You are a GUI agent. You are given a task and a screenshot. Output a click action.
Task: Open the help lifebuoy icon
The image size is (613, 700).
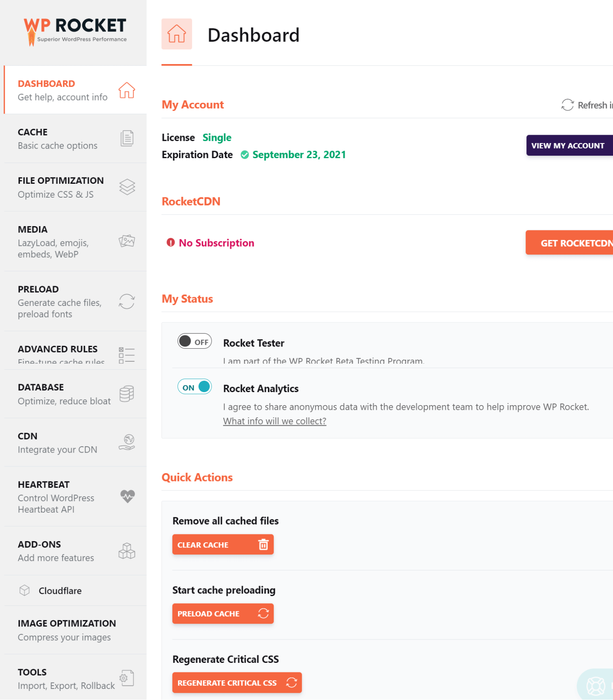coord(596,686)
